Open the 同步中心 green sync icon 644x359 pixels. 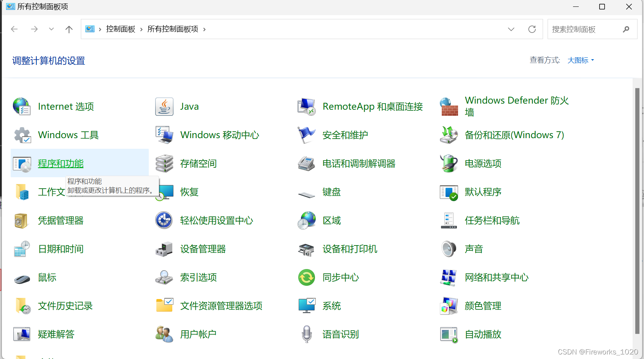307,277
